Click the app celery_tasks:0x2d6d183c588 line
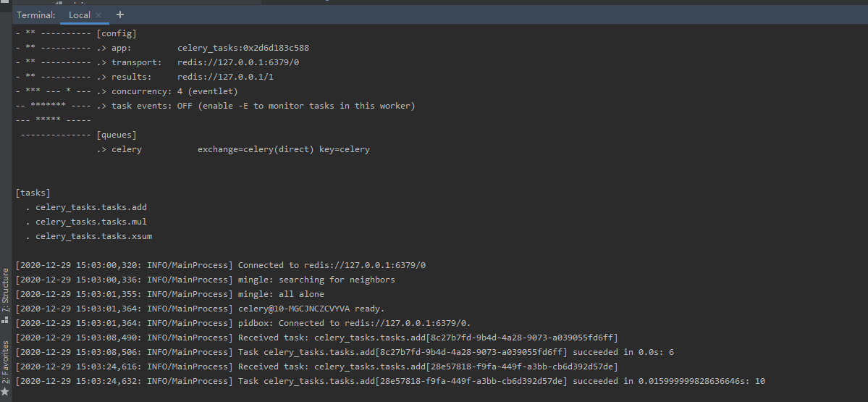The image size is (868, 402). [162, 48]
